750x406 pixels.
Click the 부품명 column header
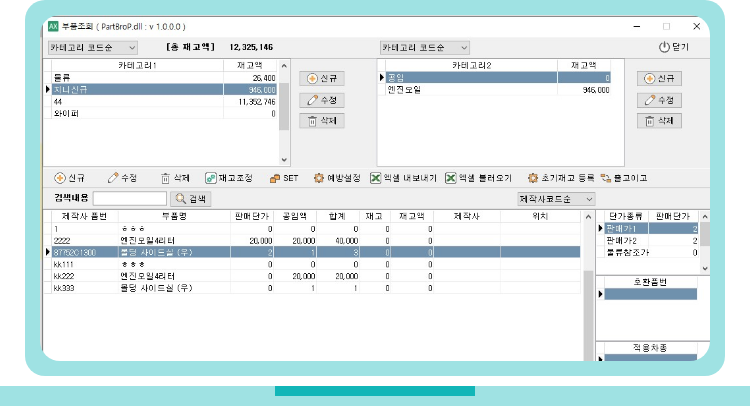174,216
